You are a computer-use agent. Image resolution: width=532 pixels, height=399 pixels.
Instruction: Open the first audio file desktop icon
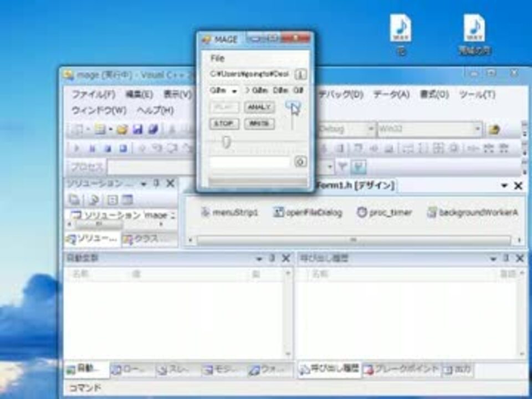click(401, 34)
